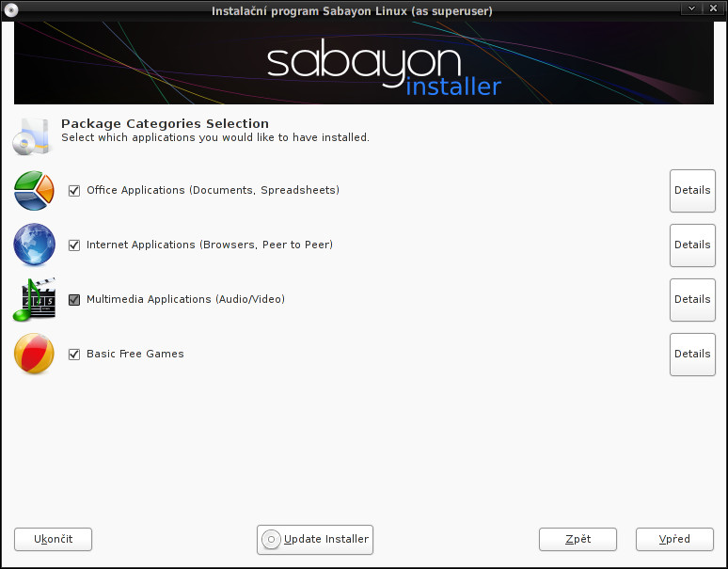Uncheck Office Applications checkbox
The image size is (728, 569).
pyautogui.click(x=74, y=191)
